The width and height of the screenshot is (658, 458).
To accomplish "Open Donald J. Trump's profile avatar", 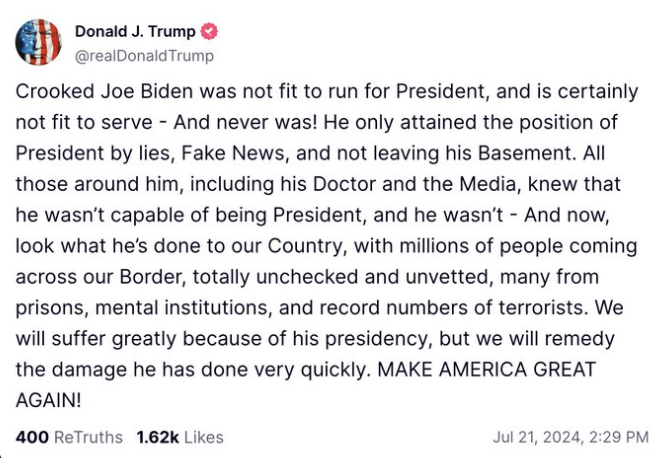I will click(x=38, y=42).
